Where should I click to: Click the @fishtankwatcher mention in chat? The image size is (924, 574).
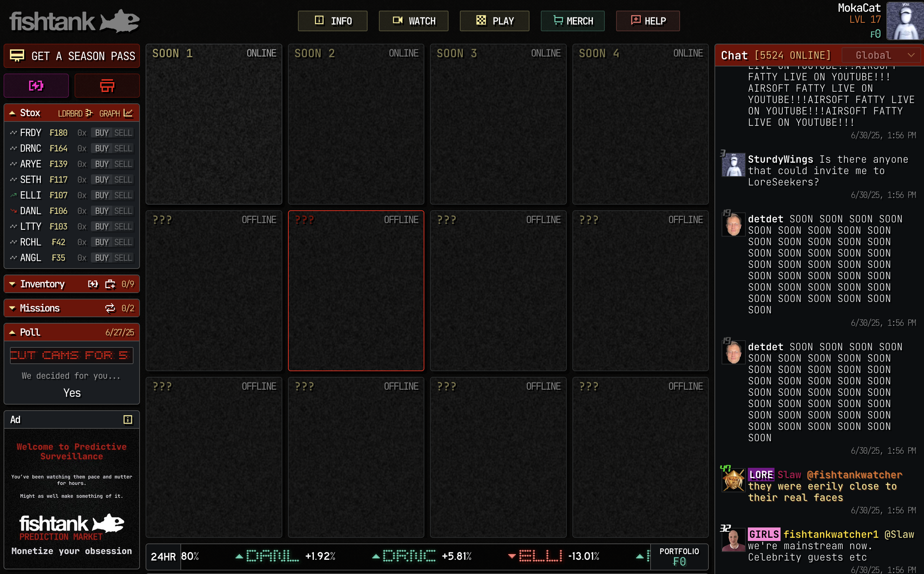[854, 475]
